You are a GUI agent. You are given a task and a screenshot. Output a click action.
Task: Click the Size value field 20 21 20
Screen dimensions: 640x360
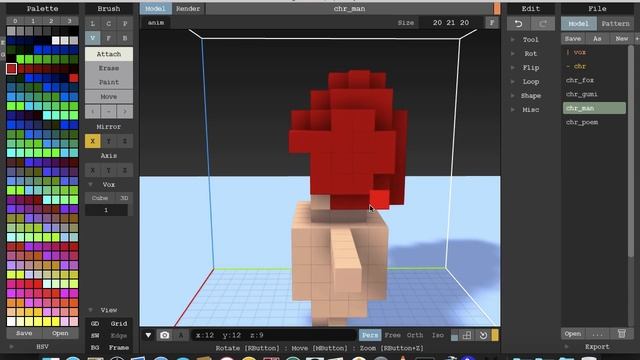(451, 23)
